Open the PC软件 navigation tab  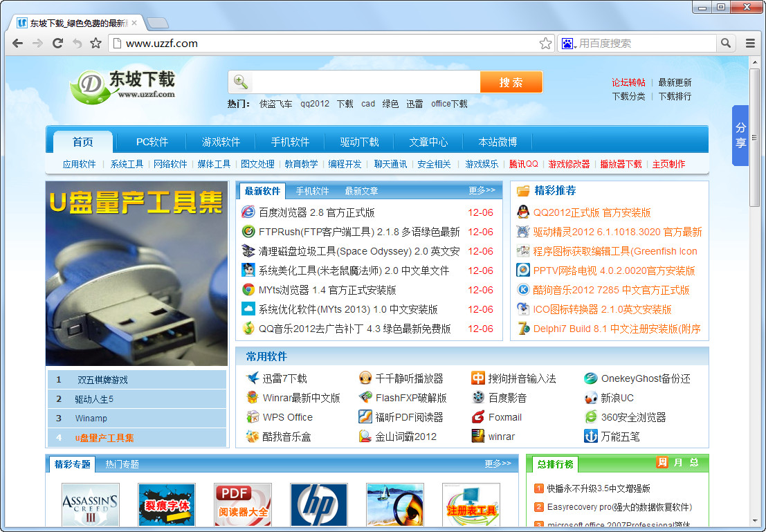coord(152,142)
